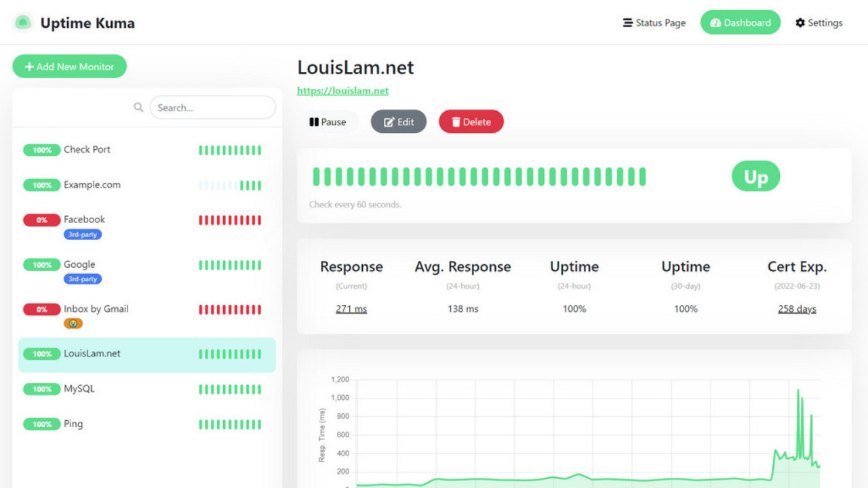Open the https://louislam.net link
The image size is (868, 488).
click(343, 90)
